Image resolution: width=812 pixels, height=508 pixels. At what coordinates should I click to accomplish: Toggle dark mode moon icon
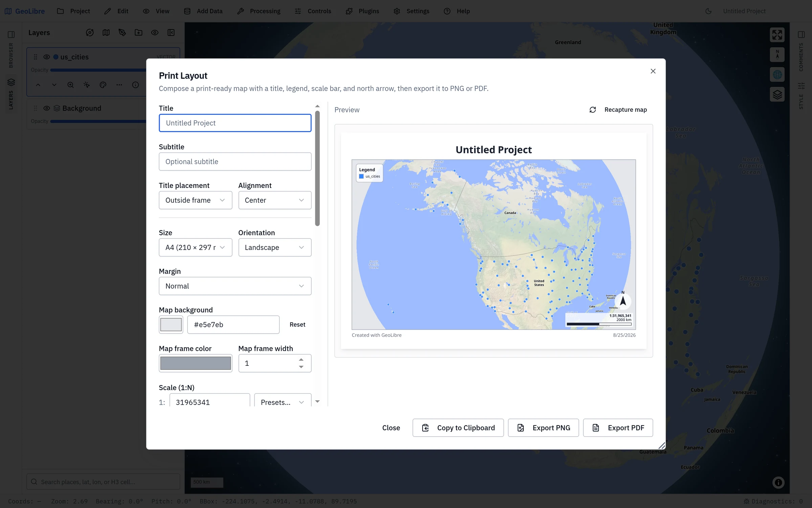708,11
